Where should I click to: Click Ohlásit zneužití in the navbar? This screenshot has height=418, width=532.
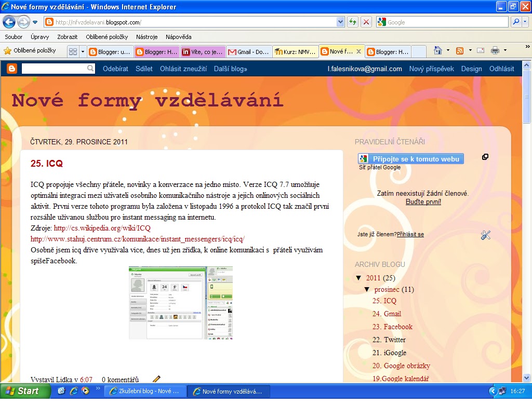point(183,69)
